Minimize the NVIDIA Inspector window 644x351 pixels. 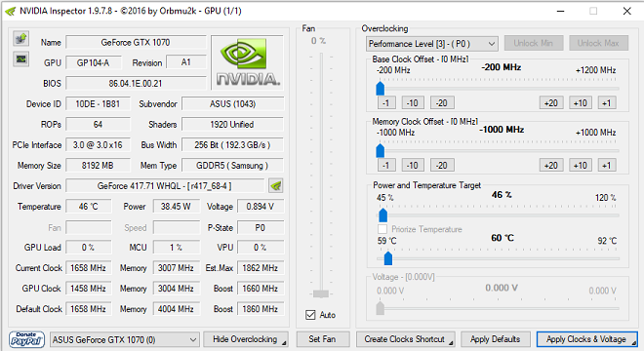[561, 11]
